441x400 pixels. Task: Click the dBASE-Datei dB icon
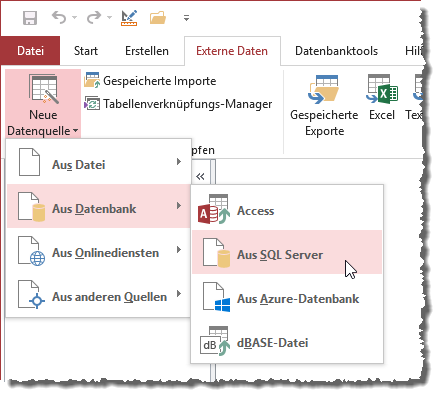[x=215, y=341]
